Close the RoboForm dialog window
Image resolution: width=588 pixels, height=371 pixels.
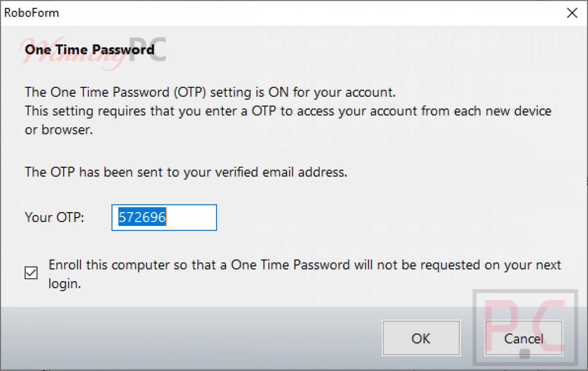point(572,13)
